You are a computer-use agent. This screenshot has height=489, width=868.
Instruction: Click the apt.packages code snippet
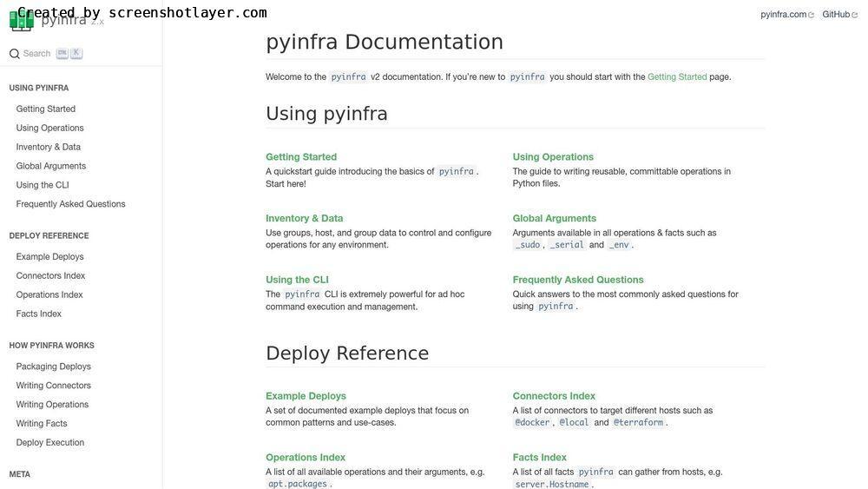click(x=297, y=484)
